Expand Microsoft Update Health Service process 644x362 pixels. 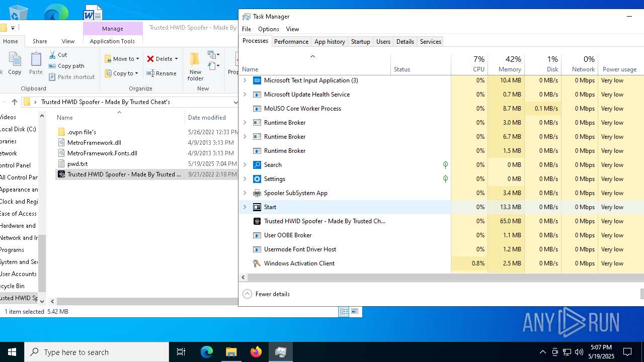[x=245, y=95]
